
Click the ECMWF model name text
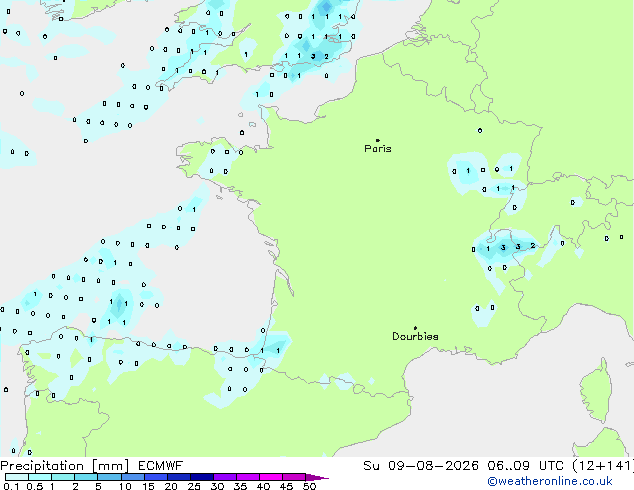click(161, 466)
